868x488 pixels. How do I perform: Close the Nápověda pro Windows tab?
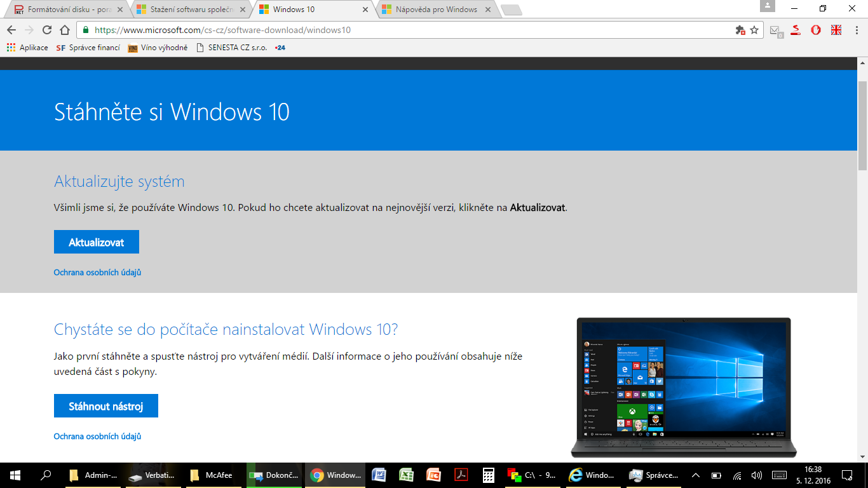click(x=487, y=10)
